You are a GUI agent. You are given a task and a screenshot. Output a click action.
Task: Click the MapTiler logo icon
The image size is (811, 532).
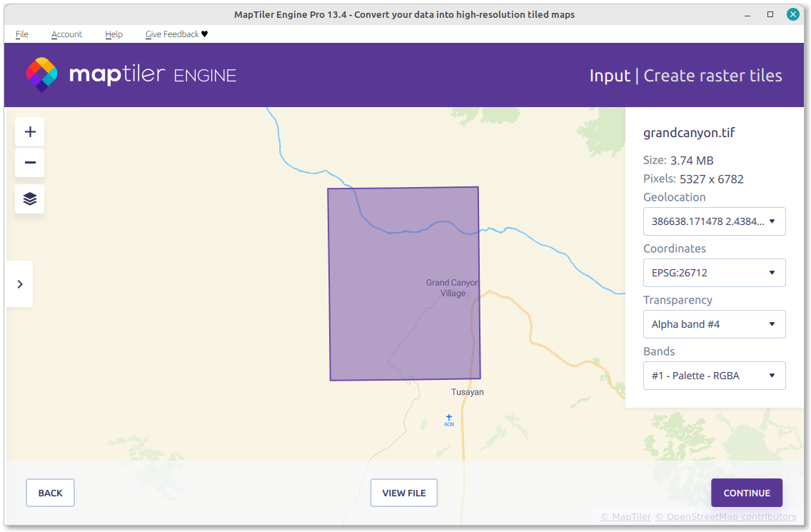coord(41,75)
